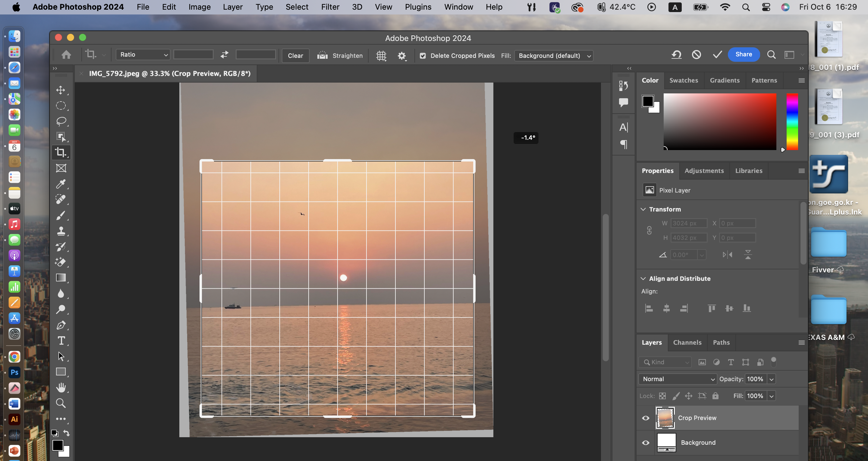Viewport: 868px width, 461px height.
Task: Select the Lasso tool
Action: (x=61, y=121)
